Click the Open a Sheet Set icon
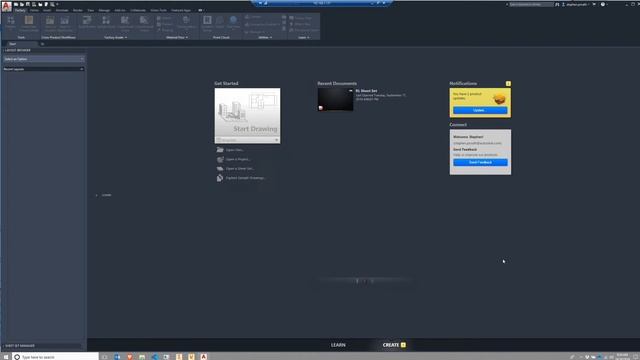Image resolution: width=640 pixels, height=360 pixels. point(220,169)
